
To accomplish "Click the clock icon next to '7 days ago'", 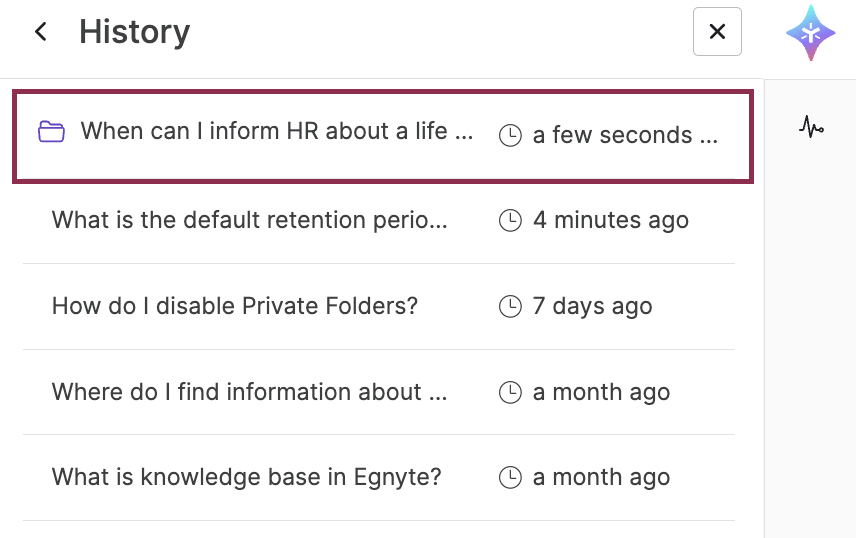I will pos(510,306).
